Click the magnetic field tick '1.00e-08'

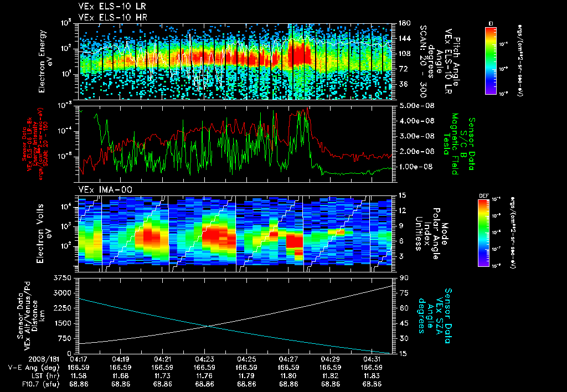[x=416, y=167]
